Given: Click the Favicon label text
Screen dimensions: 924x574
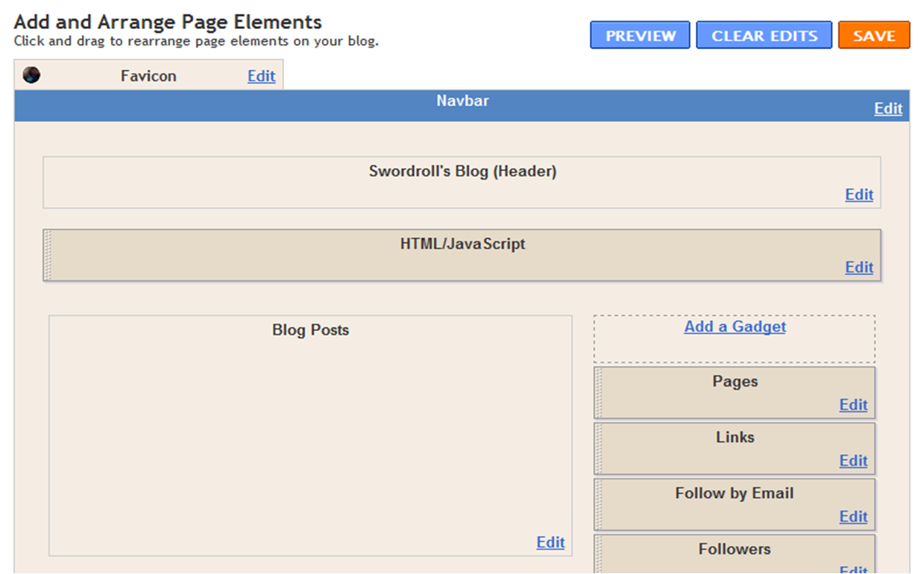Looking at the screenshot, I should coord(148,76).
